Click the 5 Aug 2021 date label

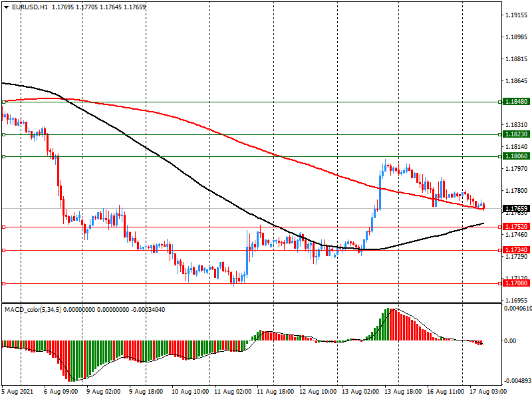coord(18,392)
